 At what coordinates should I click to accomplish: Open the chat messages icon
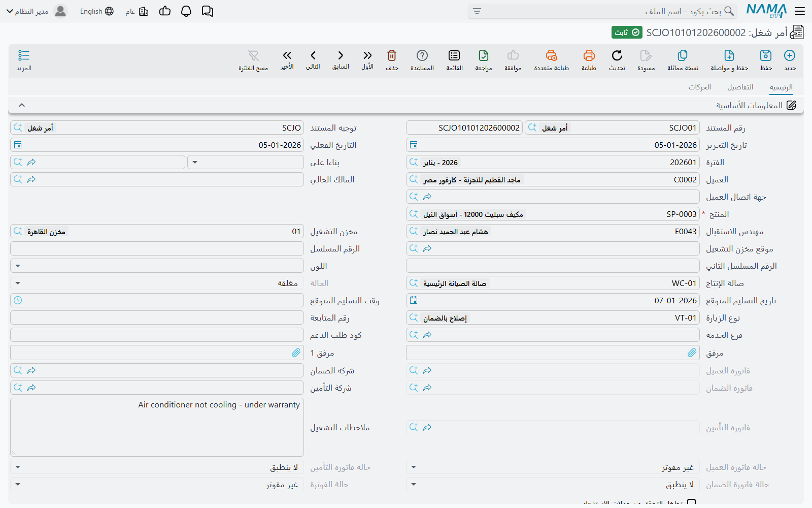pyautogui.click(x=208, y=11)
